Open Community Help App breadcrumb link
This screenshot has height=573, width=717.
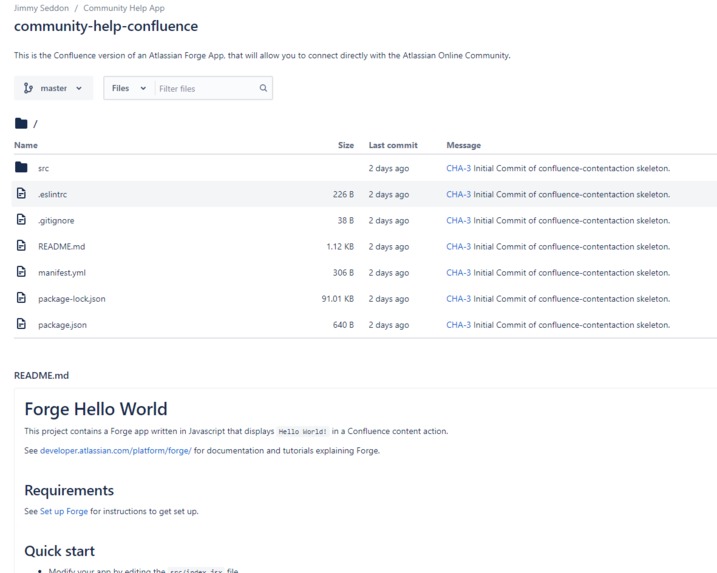point(124,8)
